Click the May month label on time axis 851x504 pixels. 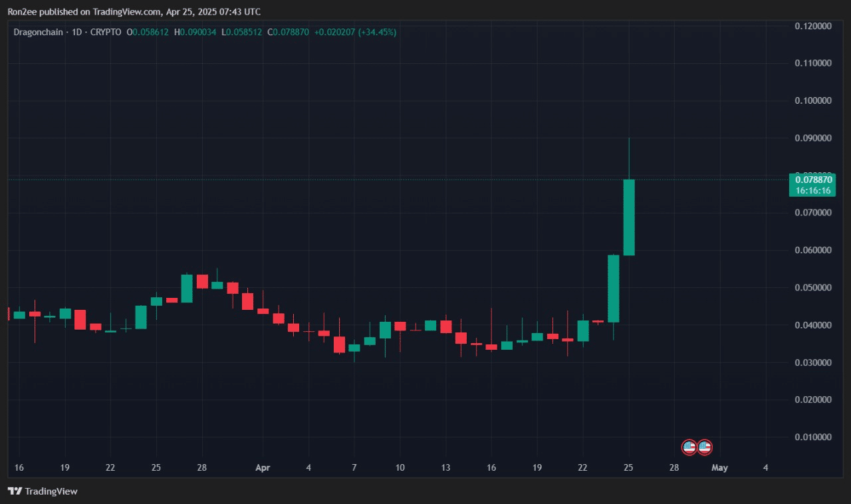click(x=719, y=467)
